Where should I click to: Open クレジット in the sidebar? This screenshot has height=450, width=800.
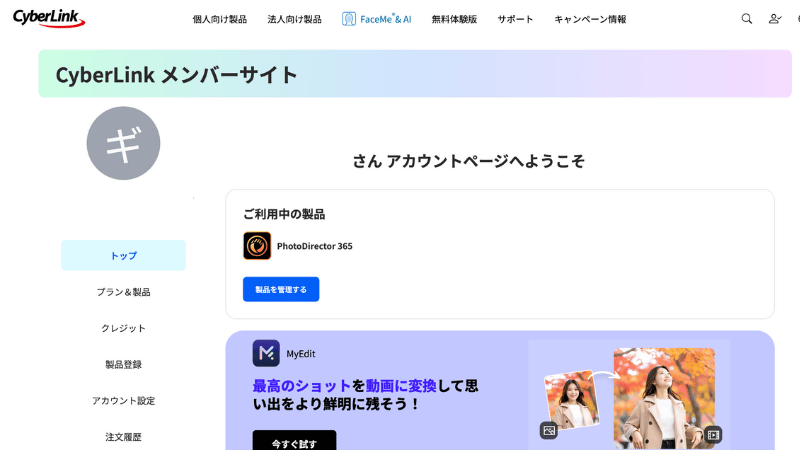[x=123, y=328]
